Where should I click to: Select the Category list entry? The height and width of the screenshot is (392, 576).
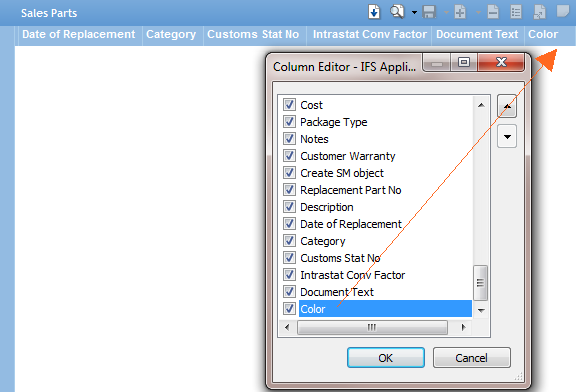pyautogui.click(x=323, y=241)
